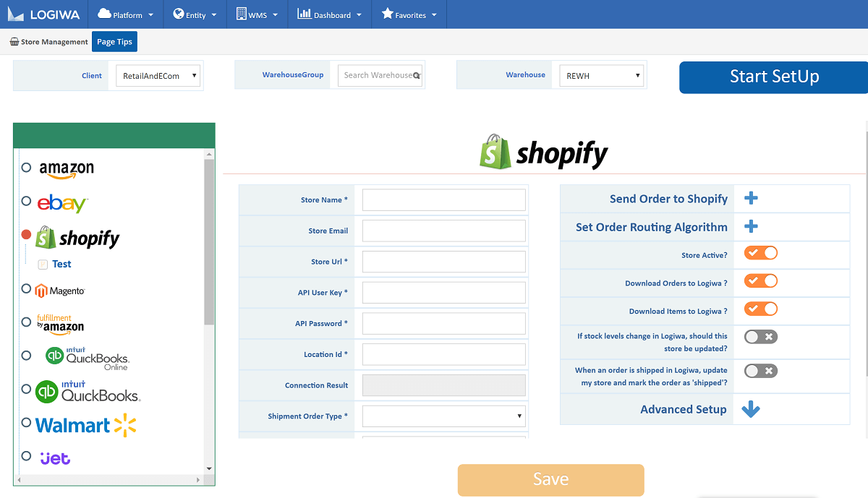Click the Start SetUp button

pos(774,77)
